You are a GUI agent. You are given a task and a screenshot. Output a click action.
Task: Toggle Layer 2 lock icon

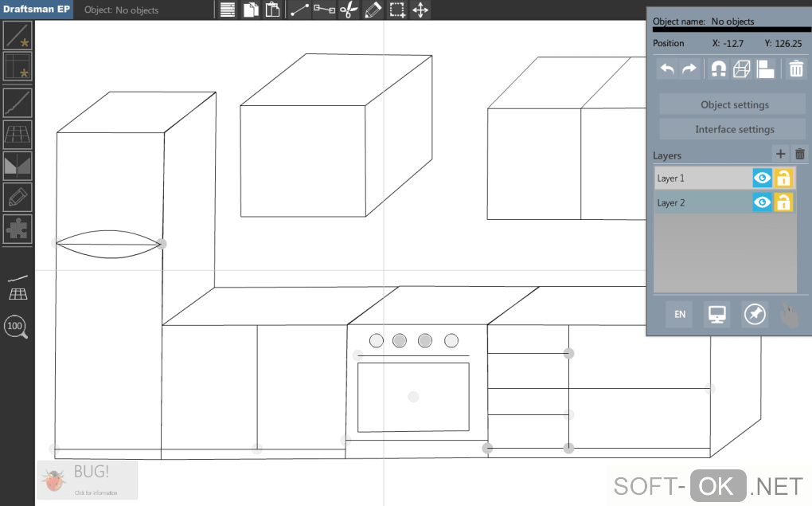(783, 202)
